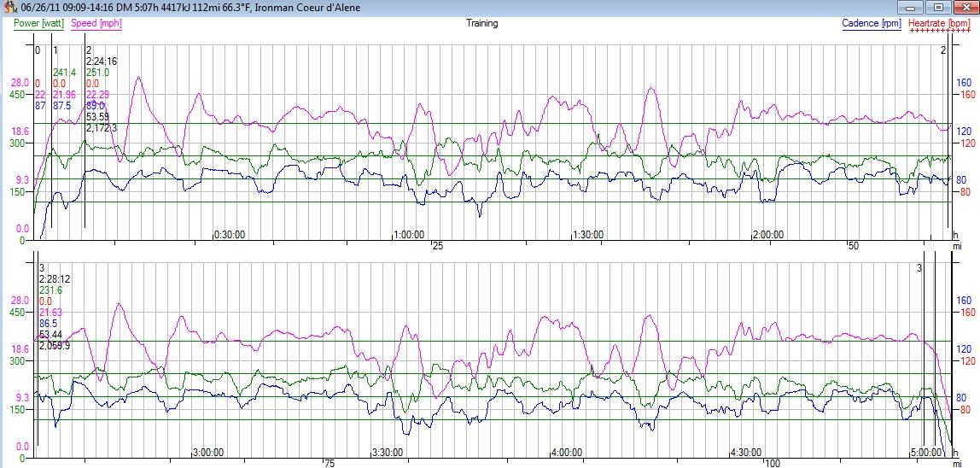Click the 1:00:00 time axis label

point(409,235)
